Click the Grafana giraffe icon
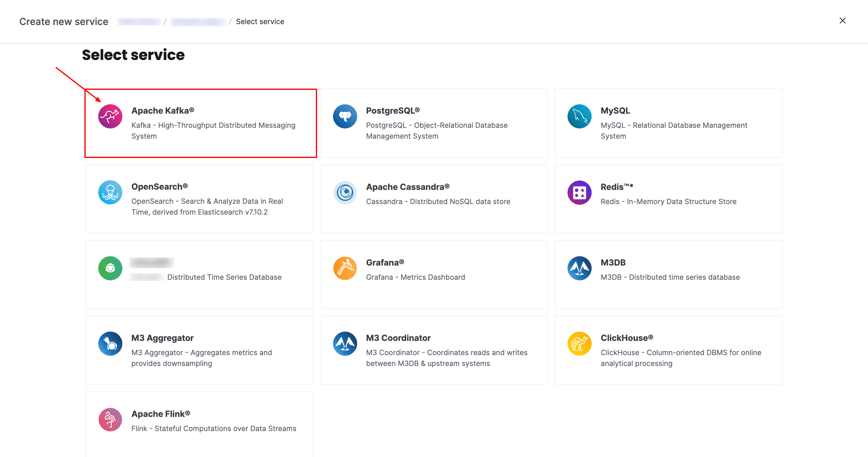 click(x=345, y=268)
